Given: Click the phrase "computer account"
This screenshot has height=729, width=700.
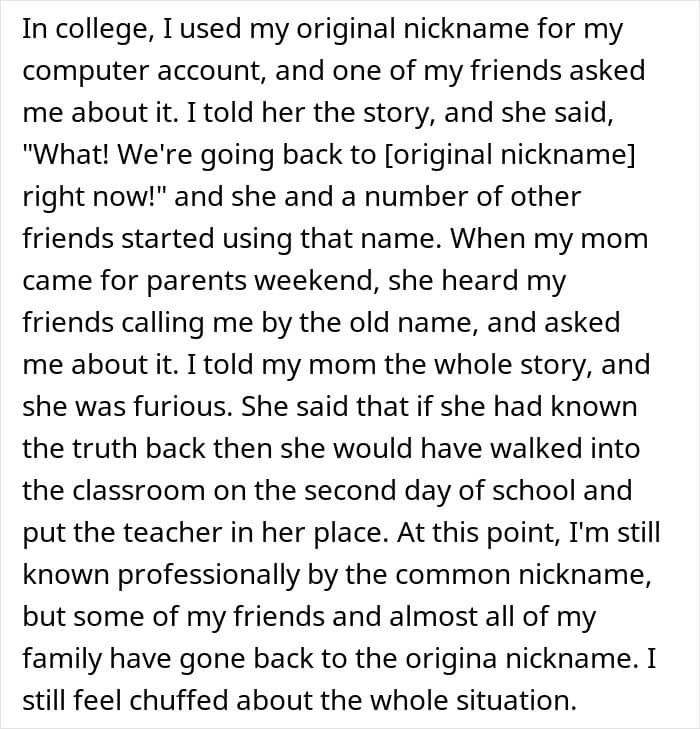Looking at the screenshot, I should [144, 71].
